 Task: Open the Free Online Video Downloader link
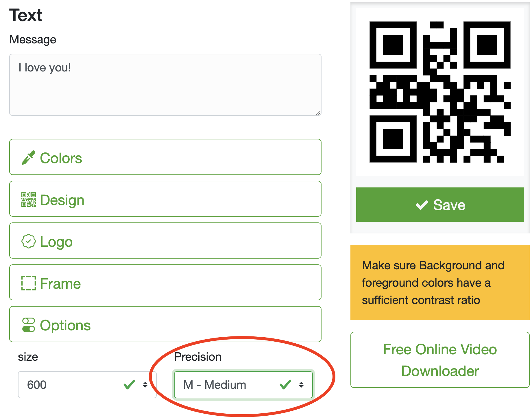point(440,360)
